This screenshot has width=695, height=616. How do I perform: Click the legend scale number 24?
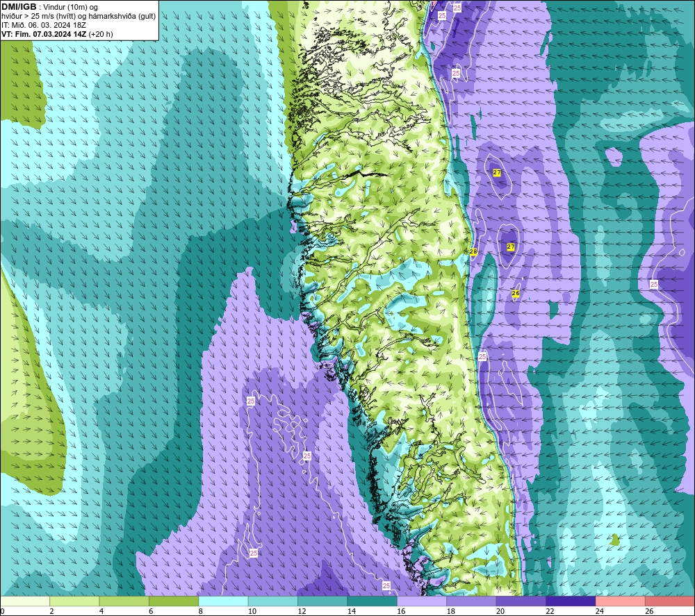pyautogui.click(x=600, y=611)
